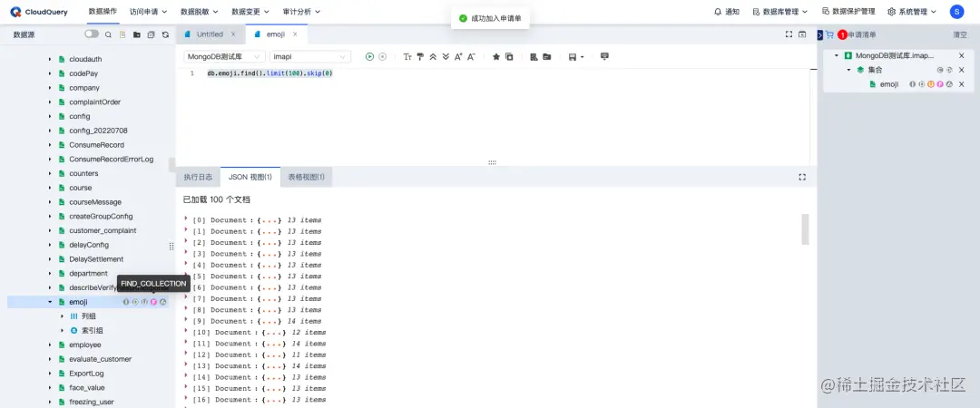The height and width of the screenshot is (408, 980).
Task: Click the close-all-tabs icon in tab bar
Action: (x=802, y=34)
